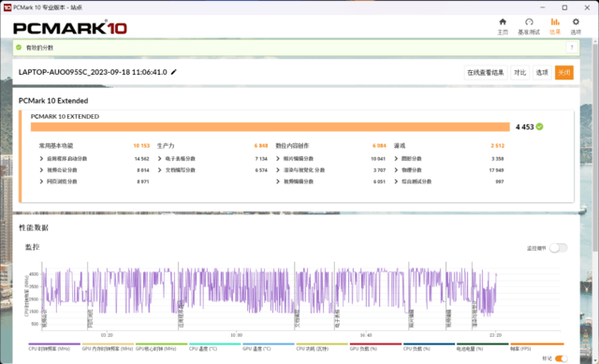Click the 选项 button in result header
The height and width of the screenshot is (364, 599).
(x=542, y=73)
